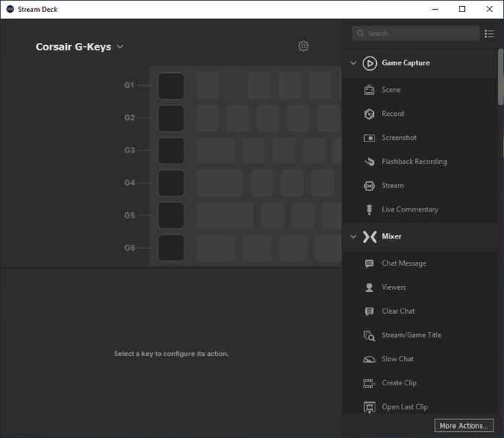Select the Stream/Game Title icon
504x438 pixels.
tap(369, 336)
